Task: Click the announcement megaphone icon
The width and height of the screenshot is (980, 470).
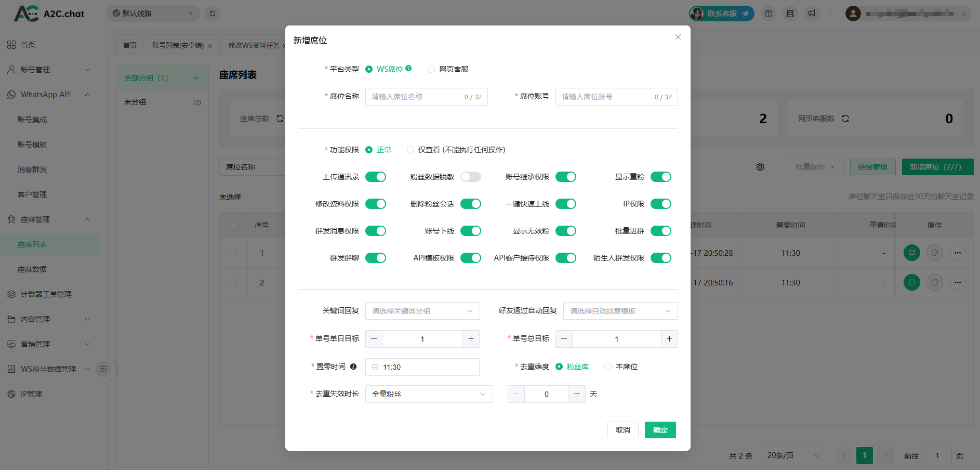Action: pyautogui.click(x=812, y=14)
